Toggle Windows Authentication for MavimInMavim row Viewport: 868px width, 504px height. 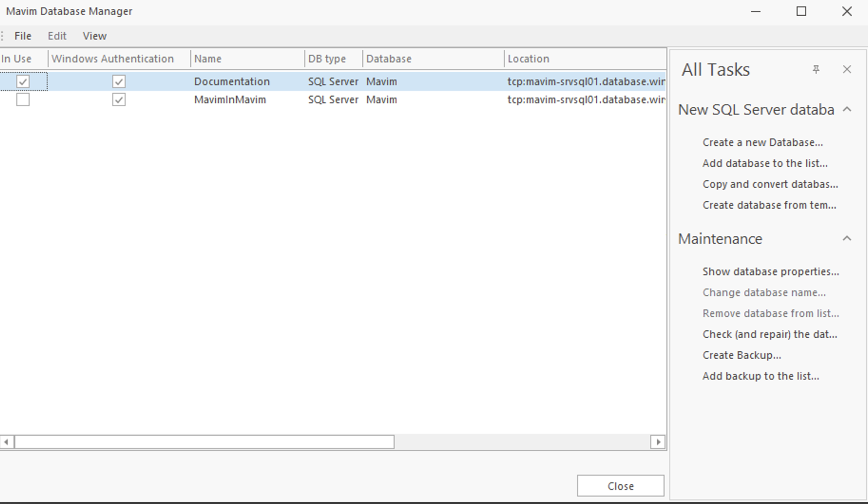click(x=119, y=100)
